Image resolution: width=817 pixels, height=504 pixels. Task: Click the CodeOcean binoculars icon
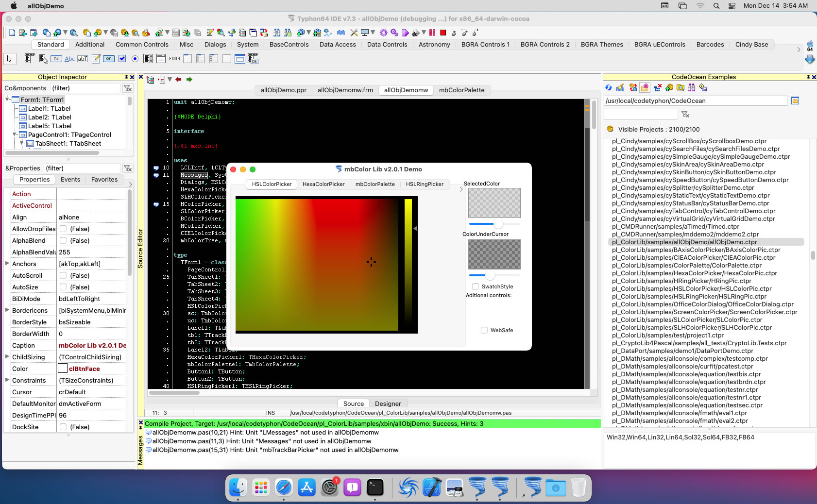click(692, 87)
